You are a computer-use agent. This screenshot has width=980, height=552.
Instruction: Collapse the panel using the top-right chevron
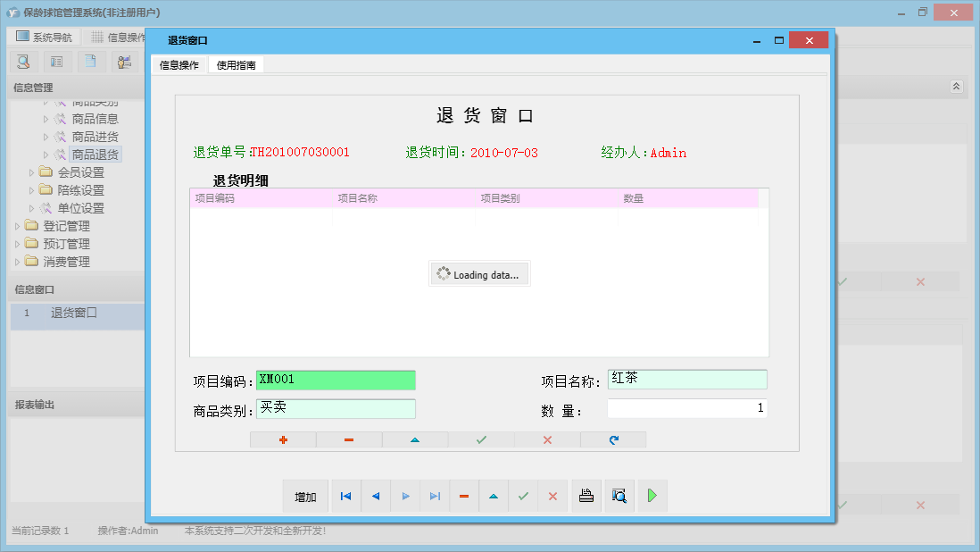[955, 87]
